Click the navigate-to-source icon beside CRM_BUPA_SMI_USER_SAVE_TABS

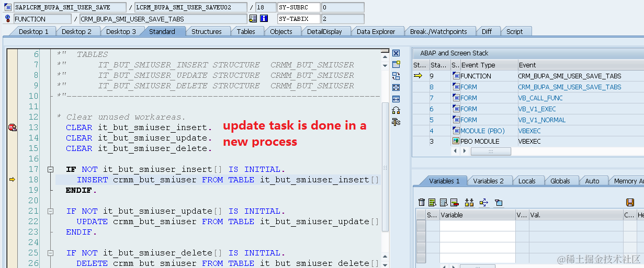pos(253,19)
